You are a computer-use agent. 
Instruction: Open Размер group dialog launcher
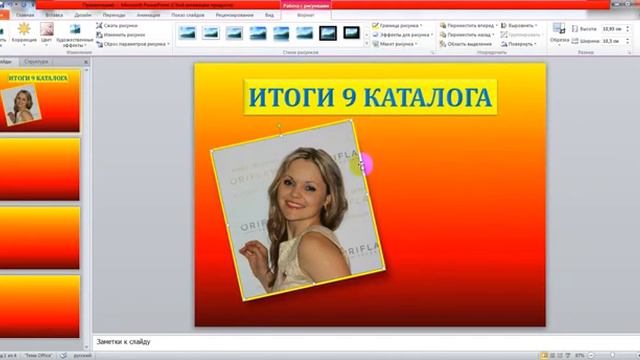(x=629, y=53)
